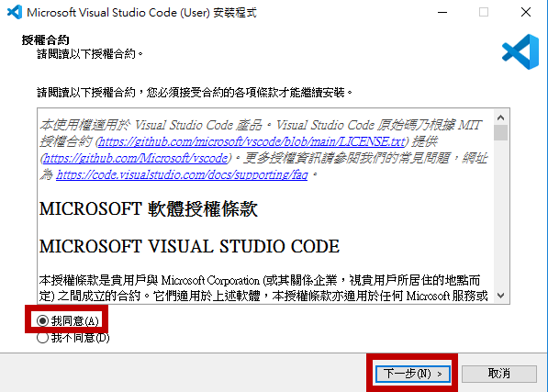The height and width of the screenshot is (392, 548).
Task: Click the disabled maximize button
Action: point(484,12)
